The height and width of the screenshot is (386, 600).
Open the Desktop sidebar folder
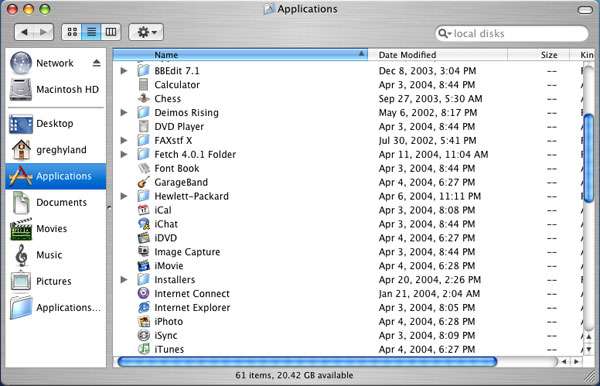[55, 124]
